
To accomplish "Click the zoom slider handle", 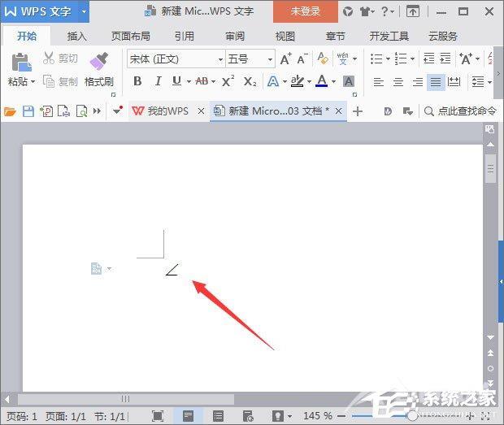I will (x=412, y=416).
